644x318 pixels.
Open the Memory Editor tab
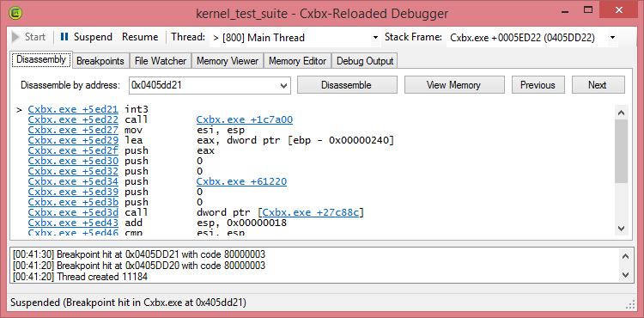tap(297, 61)
